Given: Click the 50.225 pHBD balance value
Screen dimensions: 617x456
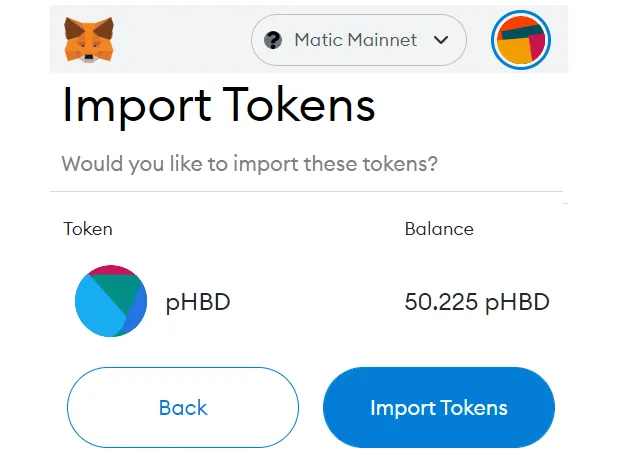Looking at the screenshot, I should [x=477, y=302].
